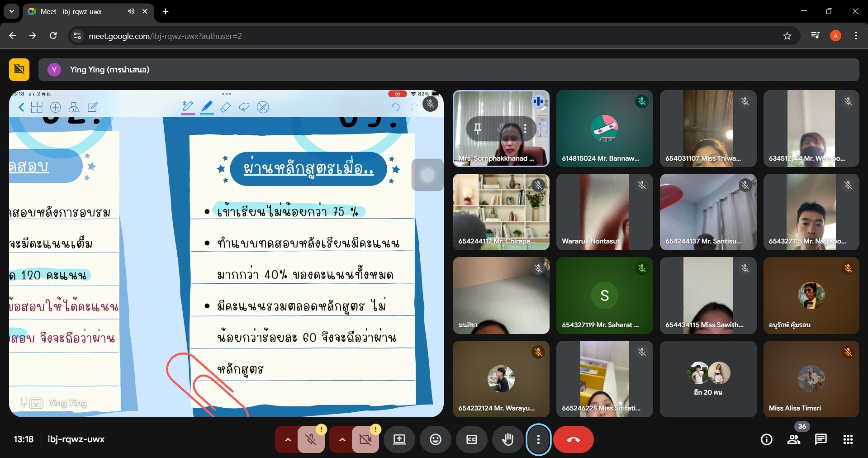Click the raise hand icon
Image resolution: width=868 pixels, height=458 pixels.
click(508, 439)
